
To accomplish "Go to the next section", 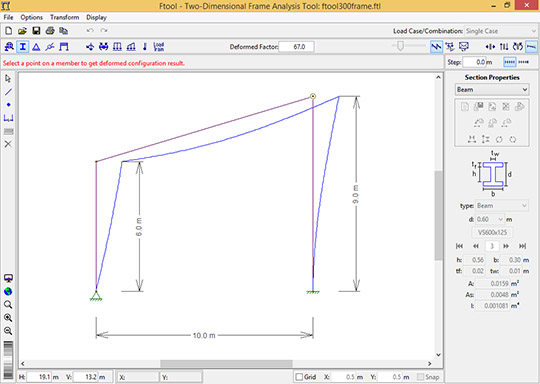I will 506,246.
